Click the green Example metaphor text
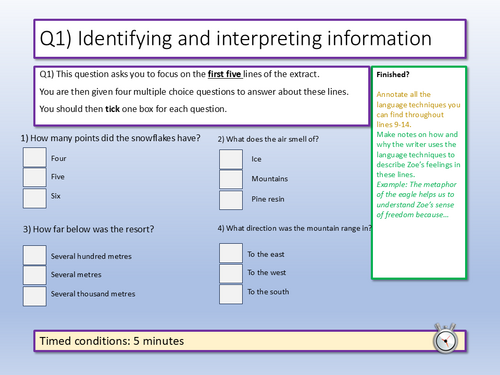The height and width of the screenshot is (375, 500). [416, 200]
